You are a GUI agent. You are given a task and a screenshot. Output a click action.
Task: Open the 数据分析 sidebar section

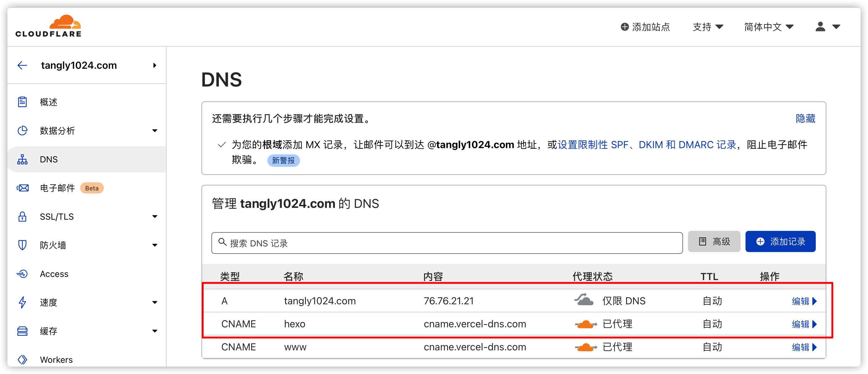(x=57, y=130)
